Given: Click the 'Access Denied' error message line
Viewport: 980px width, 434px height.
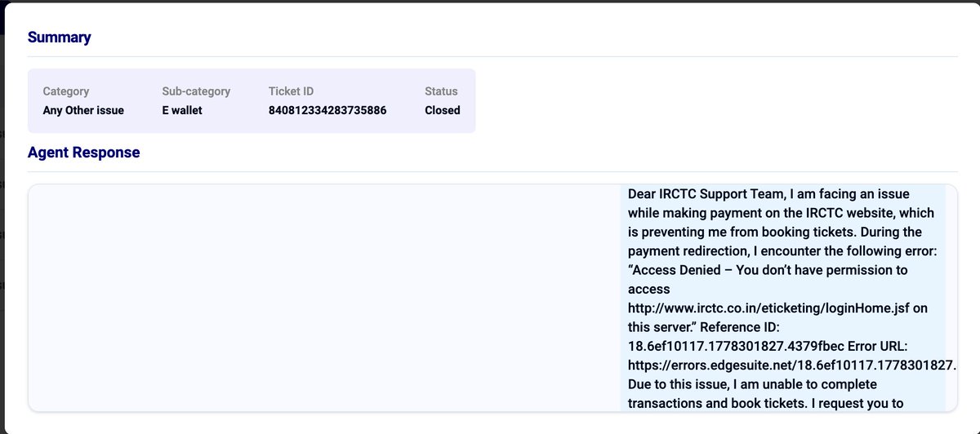Looking at the screenshot, I should coord(768,269).
